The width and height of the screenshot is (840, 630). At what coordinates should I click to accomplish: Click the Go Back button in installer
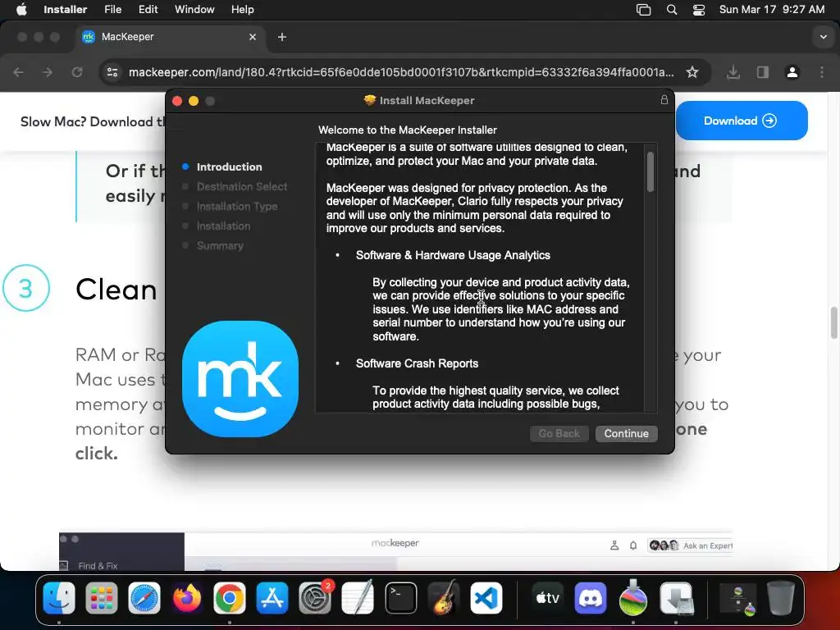pyautogui.click(x=559, y=433)
